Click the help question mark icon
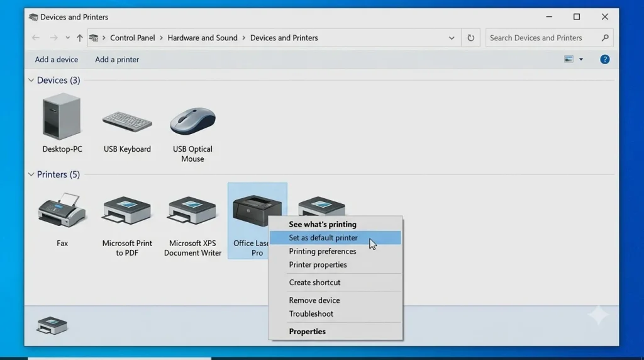Image resolution: width=644 pixels, height=360 pixels. pyautogui.click(x=604, y=60)
